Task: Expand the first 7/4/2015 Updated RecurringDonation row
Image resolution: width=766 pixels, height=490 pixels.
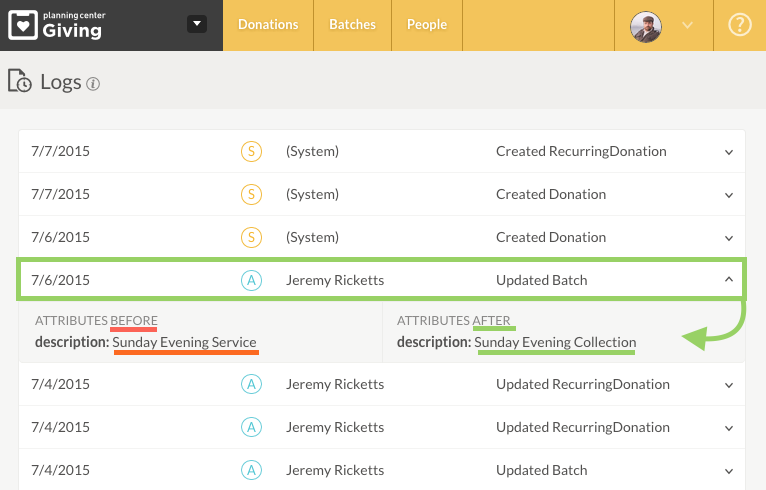Action: click(728, 385)
